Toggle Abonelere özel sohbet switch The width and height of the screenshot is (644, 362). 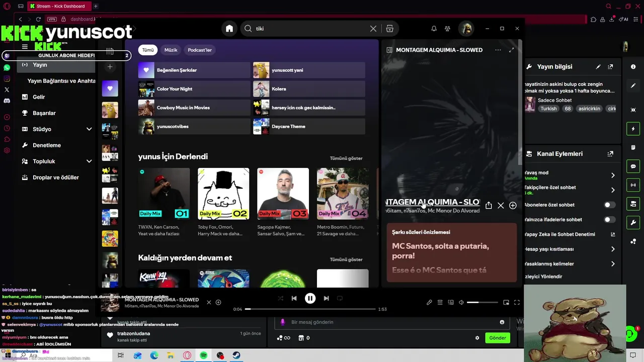click(x=609, y=205)
